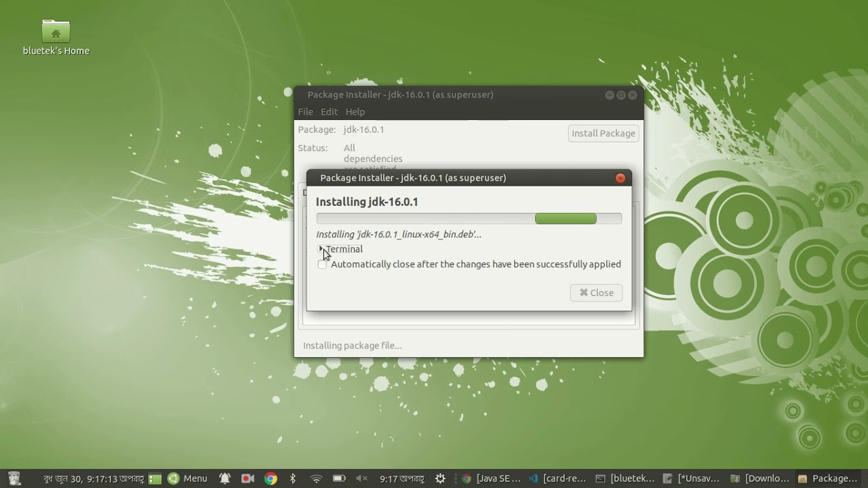
Task: Switch to the Downloads file manager window
Action: 759,479
